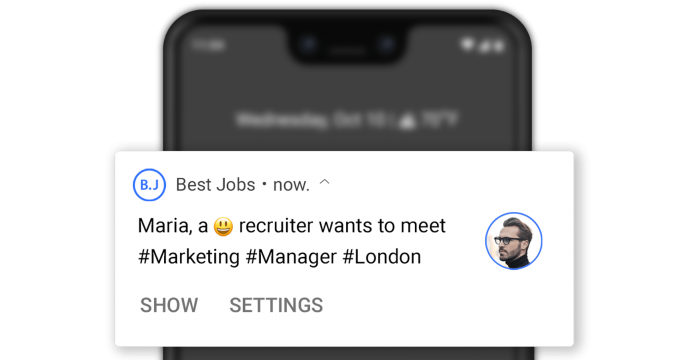
Task: Tap the blurred battery status icon
Action: [x=498, y=46]
